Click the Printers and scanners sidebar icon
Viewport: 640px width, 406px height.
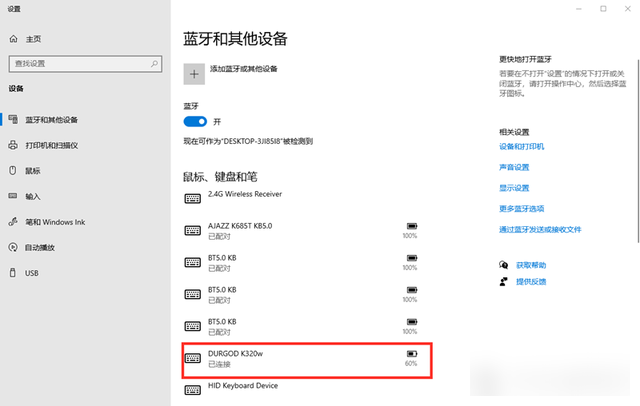[x=13, y=145]
